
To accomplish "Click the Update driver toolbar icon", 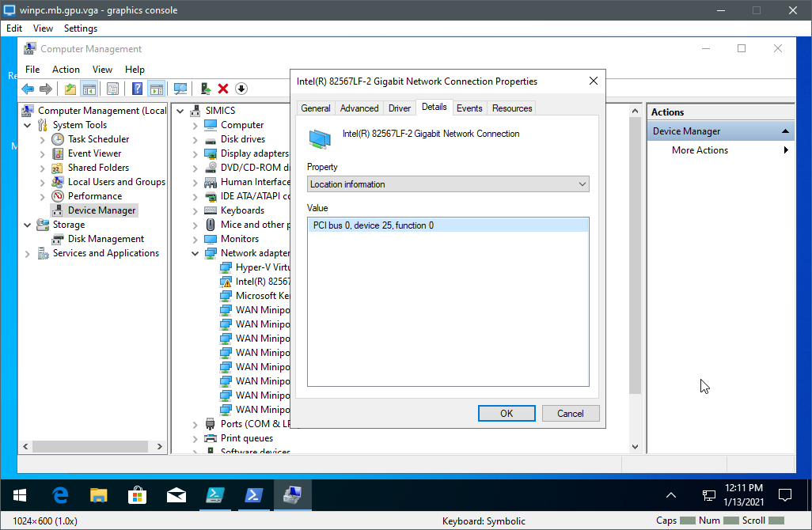I will coord(207,87).
